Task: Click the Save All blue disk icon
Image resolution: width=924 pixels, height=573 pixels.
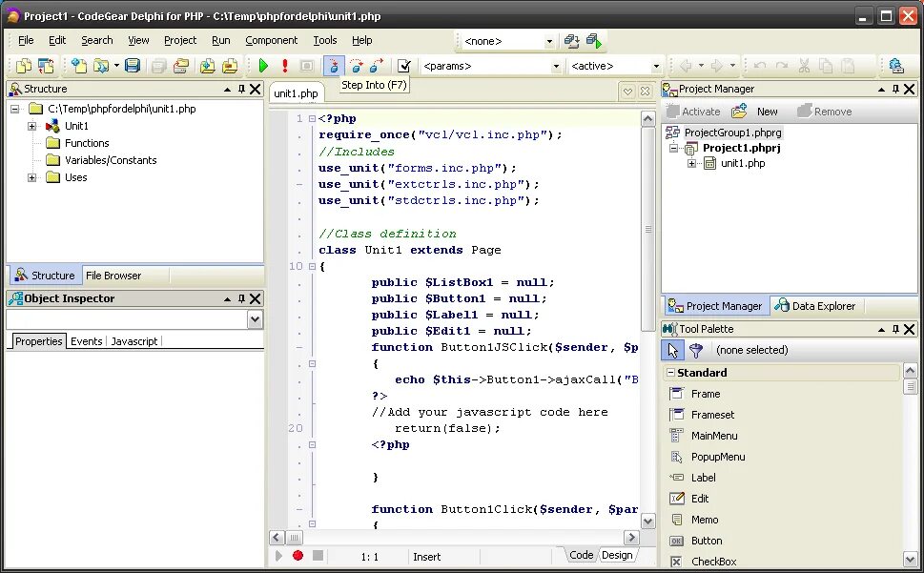Action: [x=133, y=66]
